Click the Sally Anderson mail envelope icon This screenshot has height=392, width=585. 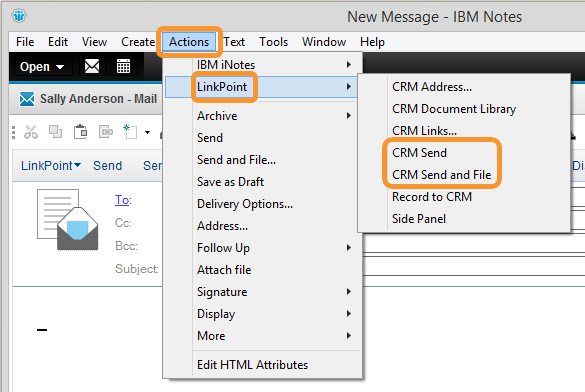(27, 99)
